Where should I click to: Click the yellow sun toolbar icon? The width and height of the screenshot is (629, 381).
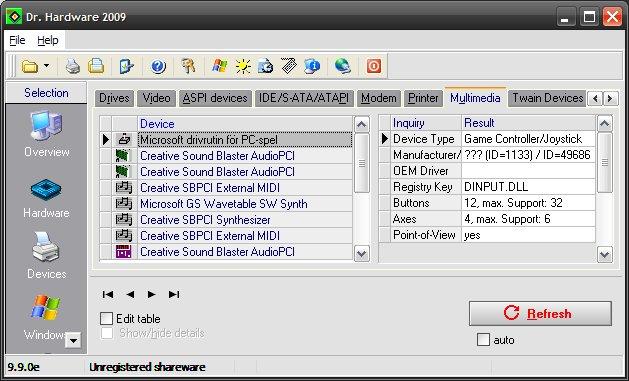coord(243,66)
